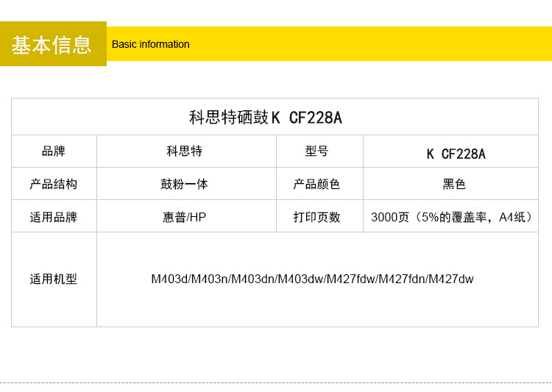Viewport: 552px width, 392px height.
Task: Select the 惠普/HP value cell
Action: (x=185, y=217)
